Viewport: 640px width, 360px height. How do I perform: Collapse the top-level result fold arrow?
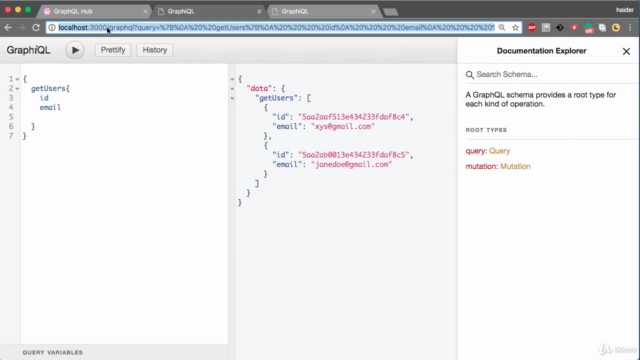tap(232, 79)
